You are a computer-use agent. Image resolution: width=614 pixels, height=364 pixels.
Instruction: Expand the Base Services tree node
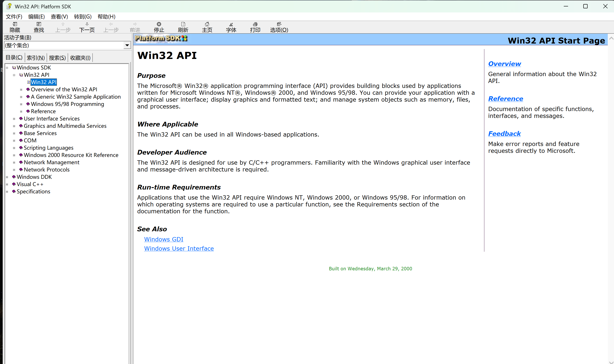coord(14,133)
